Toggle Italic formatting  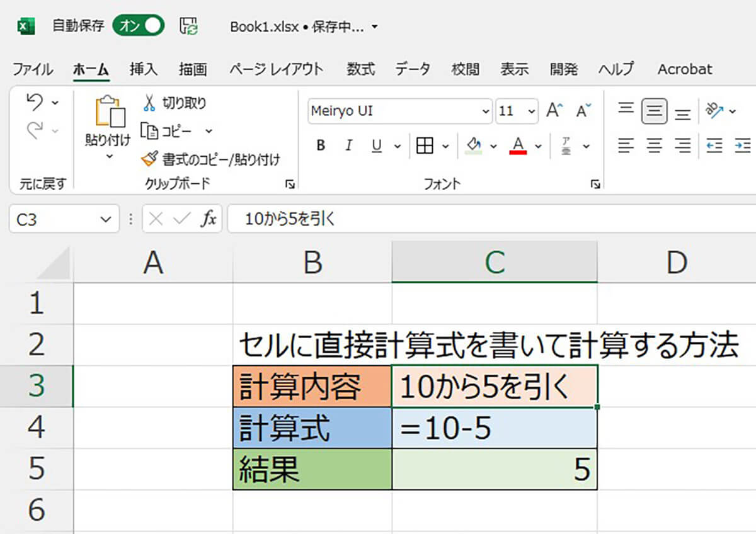(348, 146)
